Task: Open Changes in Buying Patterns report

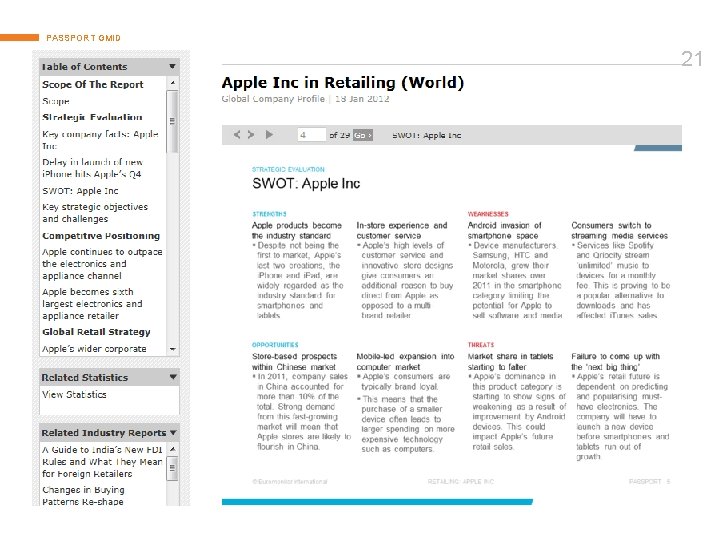Action: (x=83, y=495)
